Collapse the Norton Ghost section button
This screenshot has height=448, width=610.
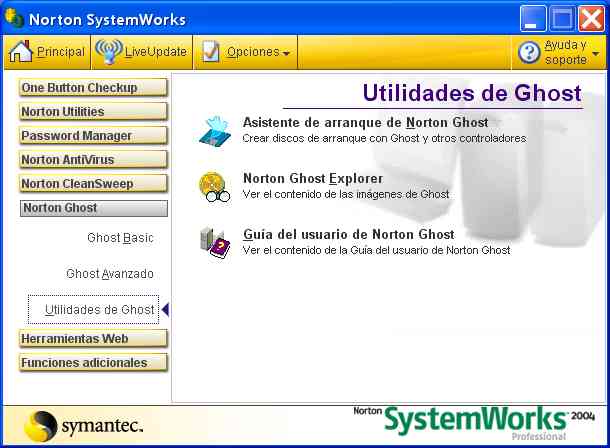pyautogui.click(x=94, y=208)
